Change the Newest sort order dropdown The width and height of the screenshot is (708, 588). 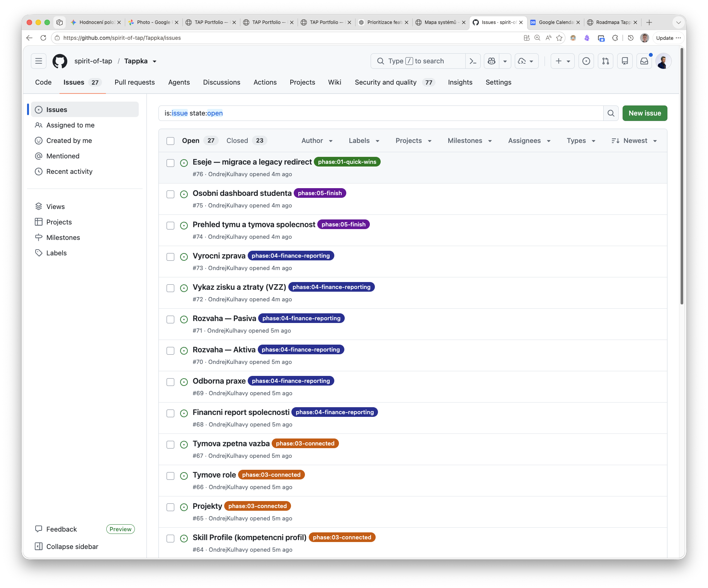click(634, 141)
